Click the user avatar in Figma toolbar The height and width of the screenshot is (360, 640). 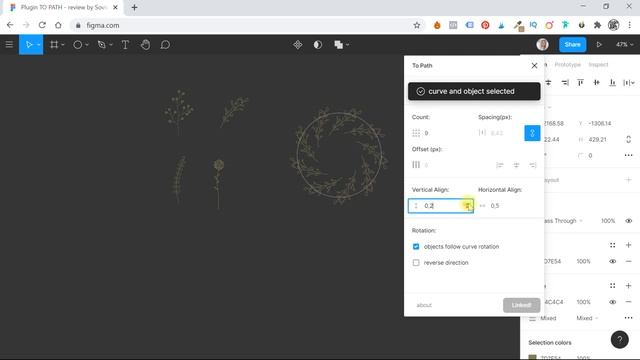tap(542, 44)
